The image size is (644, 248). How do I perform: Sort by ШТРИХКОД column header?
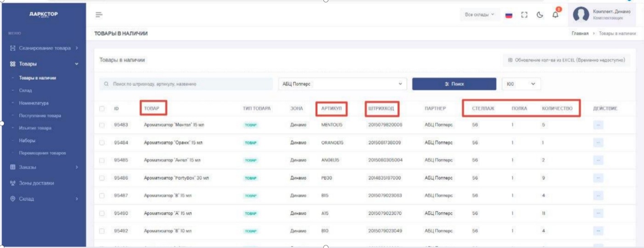[381, 109]
